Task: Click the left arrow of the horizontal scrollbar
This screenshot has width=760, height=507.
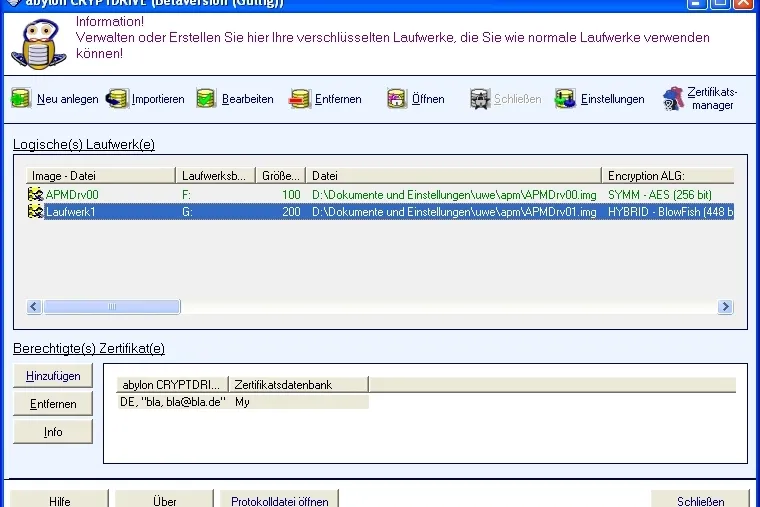Action: pyautogui.click(x=34, y=306)
